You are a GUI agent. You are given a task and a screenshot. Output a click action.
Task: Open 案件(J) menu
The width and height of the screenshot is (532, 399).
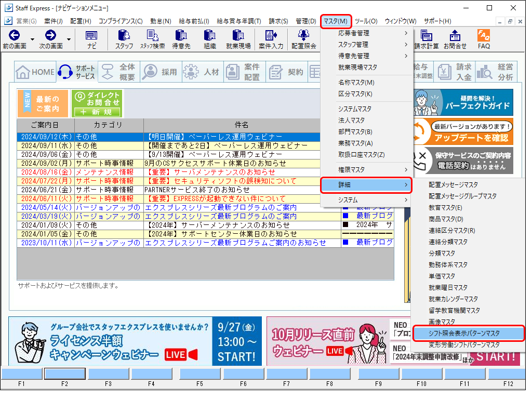pyautogui.click(x=54, y=21)
